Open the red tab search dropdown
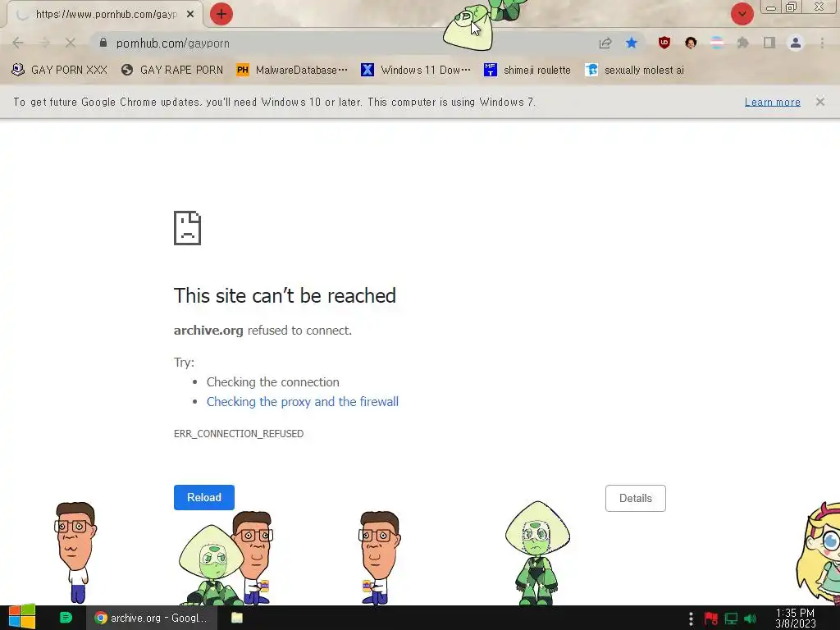This screenshot has width=840, height=630. pyautogui.click(x=742, y=14)
